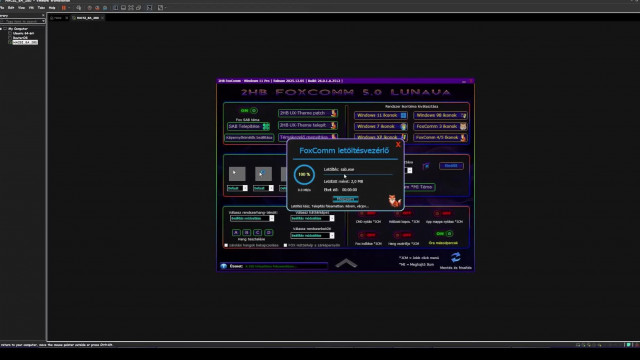
Task: Open the Tabs menu
Action: pos(41,8)
